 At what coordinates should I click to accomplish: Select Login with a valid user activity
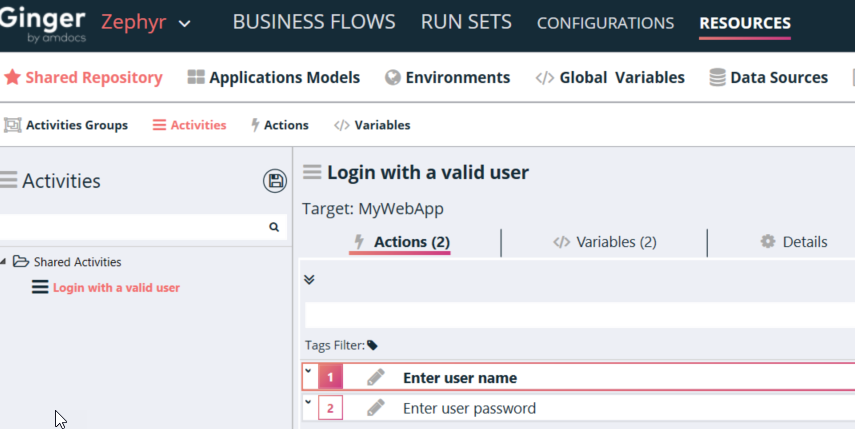tap(116, 288)
